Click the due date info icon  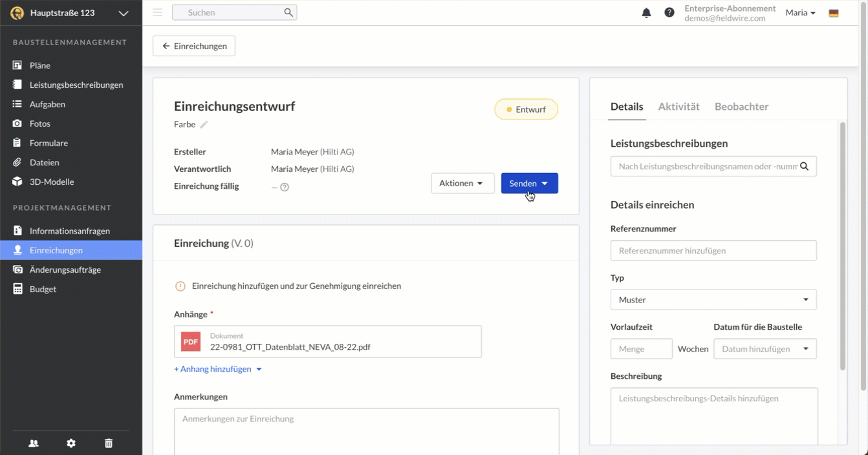pos(285,187)
